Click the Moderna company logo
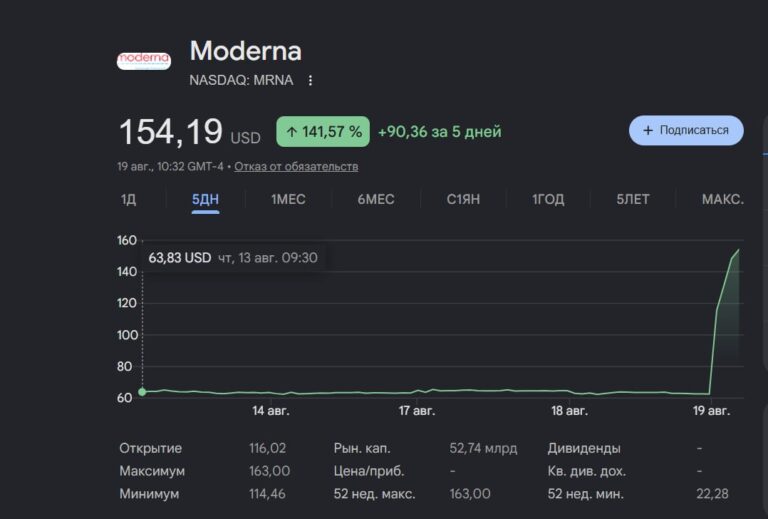 144,61
